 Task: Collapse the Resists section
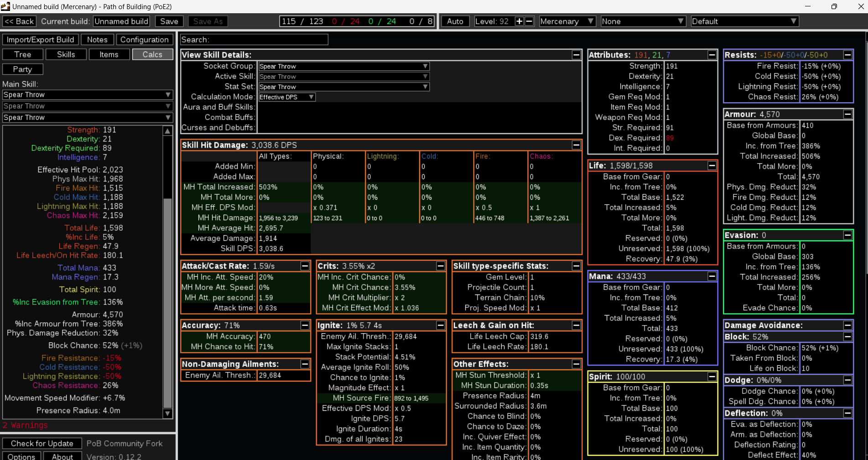[x=848, y=55]
